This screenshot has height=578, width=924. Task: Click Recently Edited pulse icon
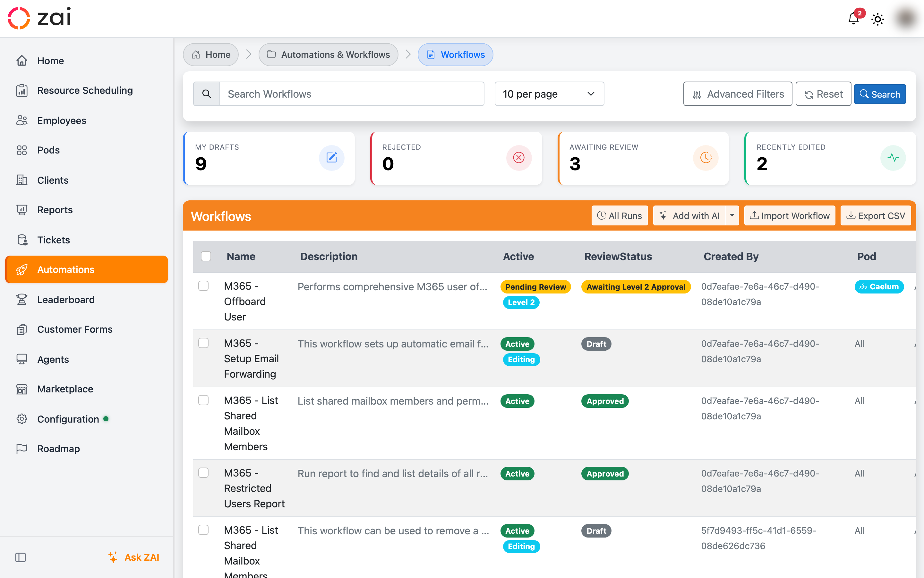893,157
